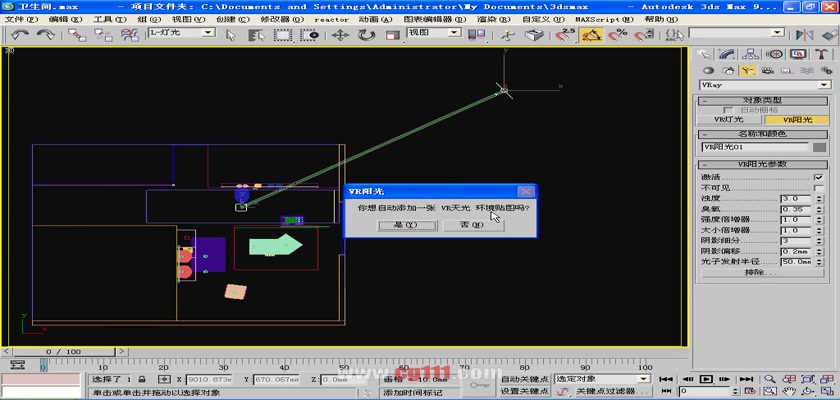Click the Go to End button
Screen dimensions: 840x400
[746, 379]
